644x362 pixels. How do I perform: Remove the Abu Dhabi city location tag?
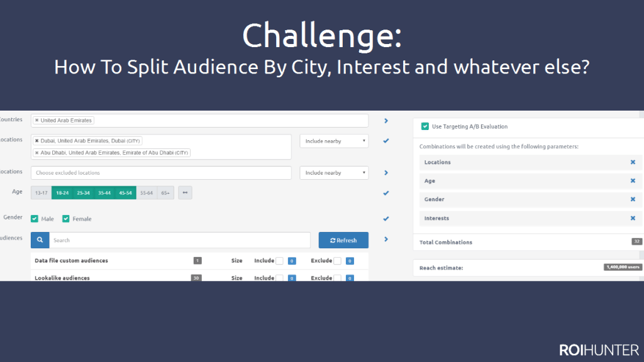point(37,152)
